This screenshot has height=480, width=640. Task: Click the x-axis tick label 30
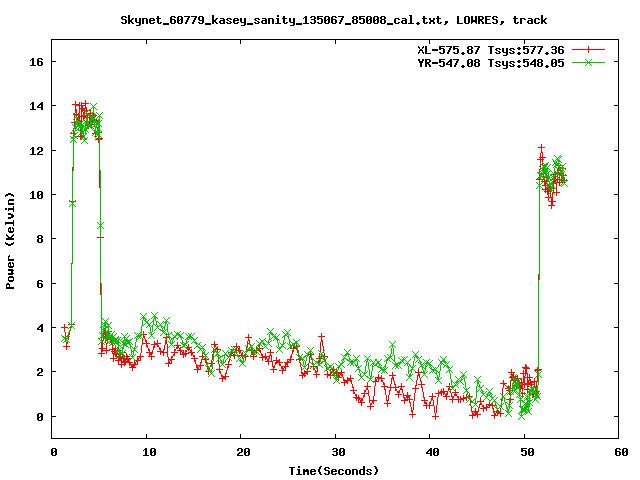[338, 452]
